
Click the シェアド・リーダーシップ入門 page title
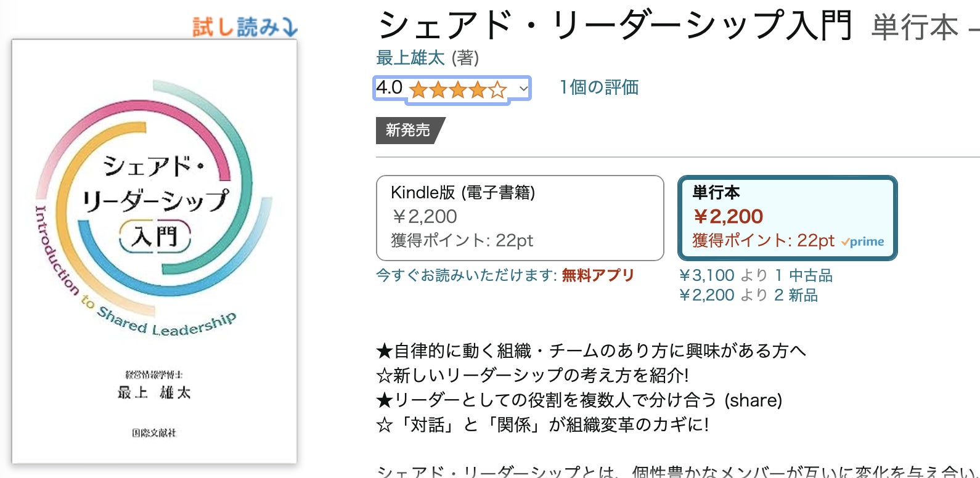click(615, 26)
